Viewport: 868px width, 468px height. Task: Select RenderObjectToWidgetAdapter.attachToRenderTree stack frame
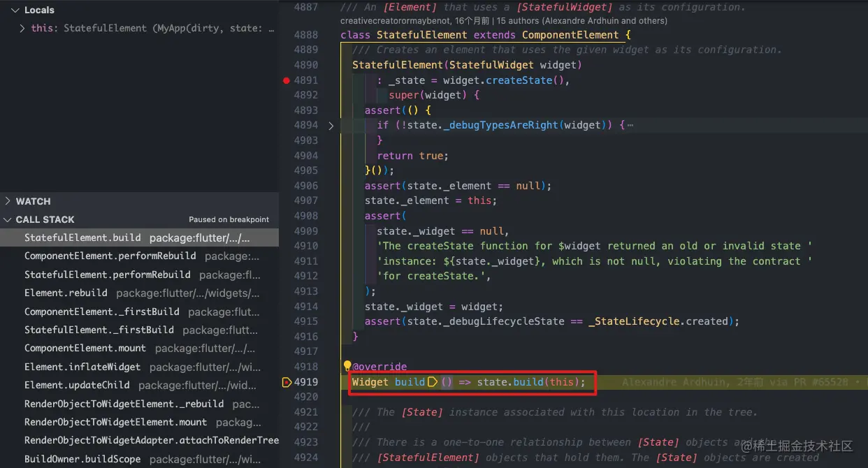140,440
